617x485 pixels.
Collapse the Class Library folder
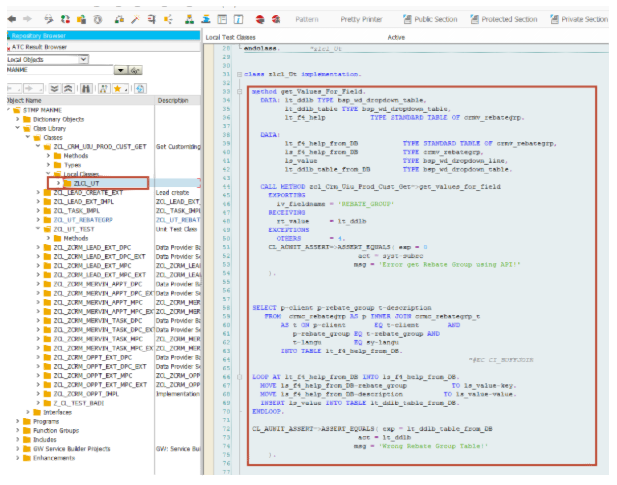(x=18, y=128)
